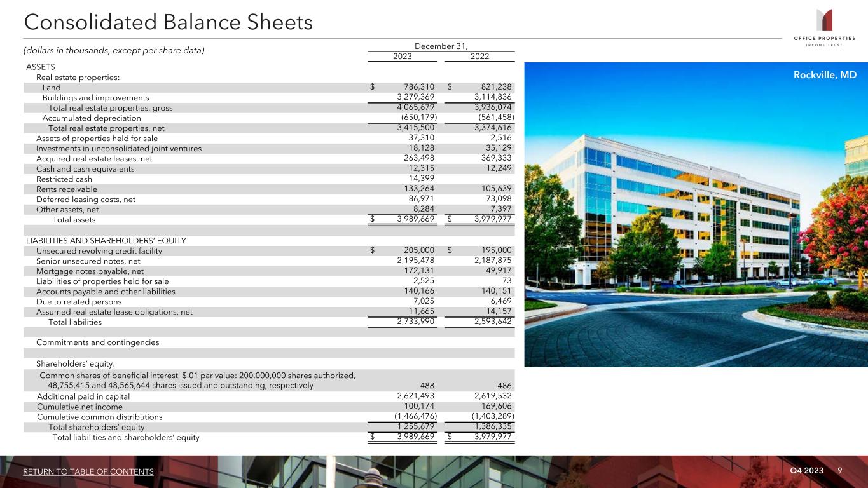Click the Total assets row label
Viewport: 868px width, 488px height.
pyautogui.click(x=74, y=220)
